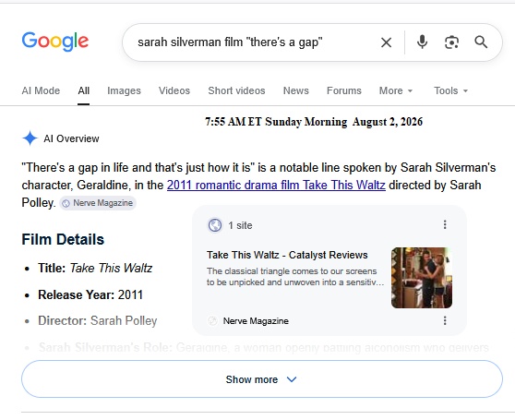
Task: Click the globe icon next to 1 site
Action: click(x=215, y=225)
